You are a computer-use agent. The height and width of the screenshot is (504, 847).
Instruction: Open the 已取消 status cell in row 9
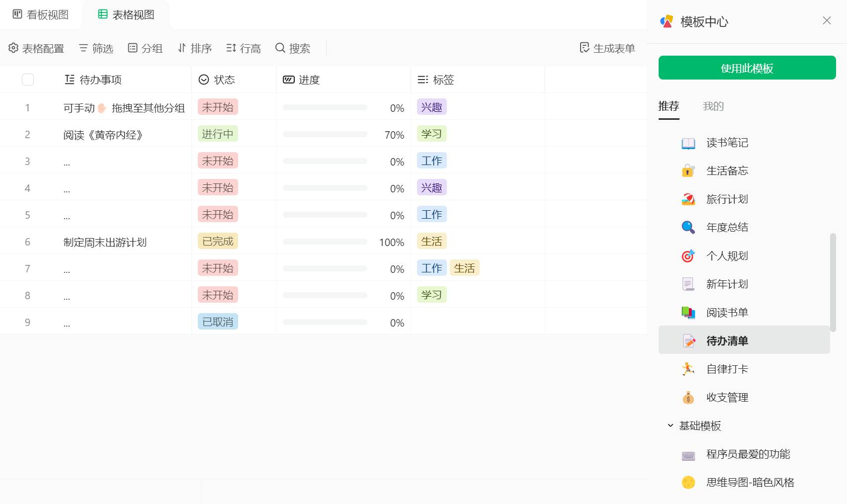pyautogui.click(x=218, y=322)
